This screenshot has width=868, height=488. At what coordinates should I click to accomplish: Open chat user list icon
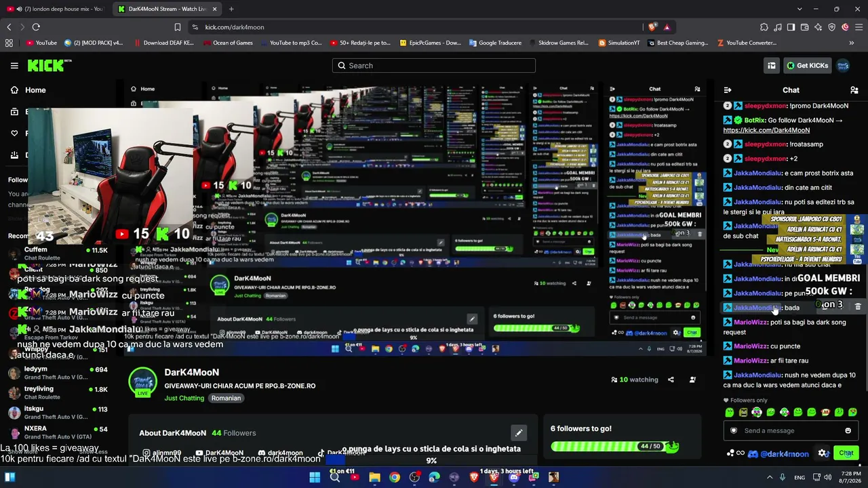point(854,90)
